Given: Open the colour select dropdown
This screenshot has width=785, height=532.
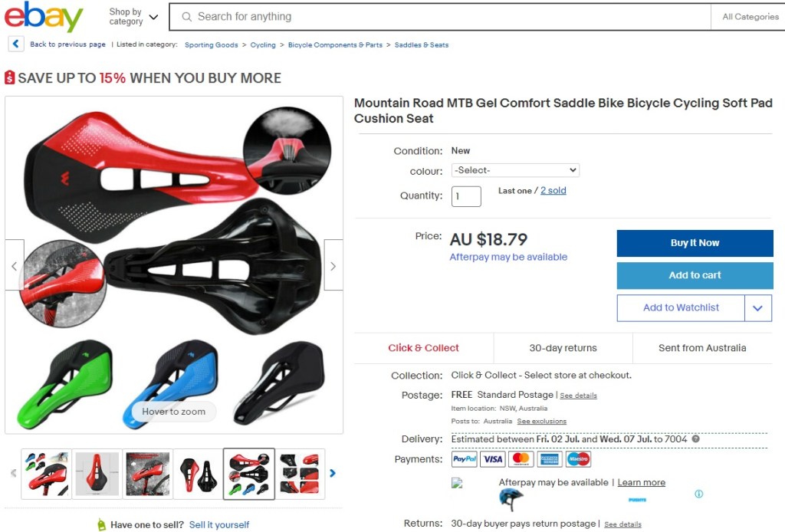Looking at the screenshot, I should pos(515,170).
